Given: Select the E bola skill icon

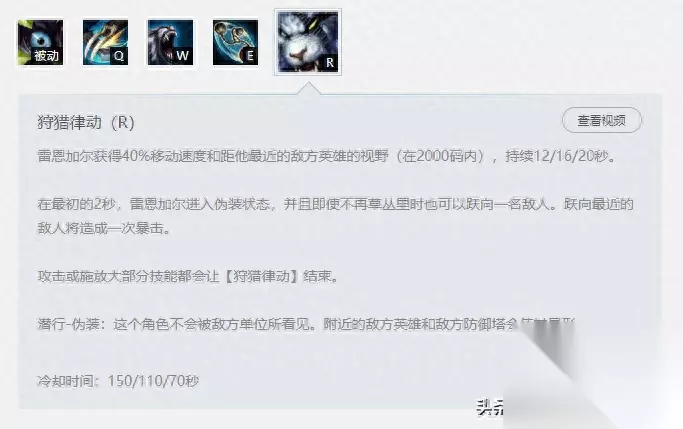Looking at the screenshot, I should point(235,43).
